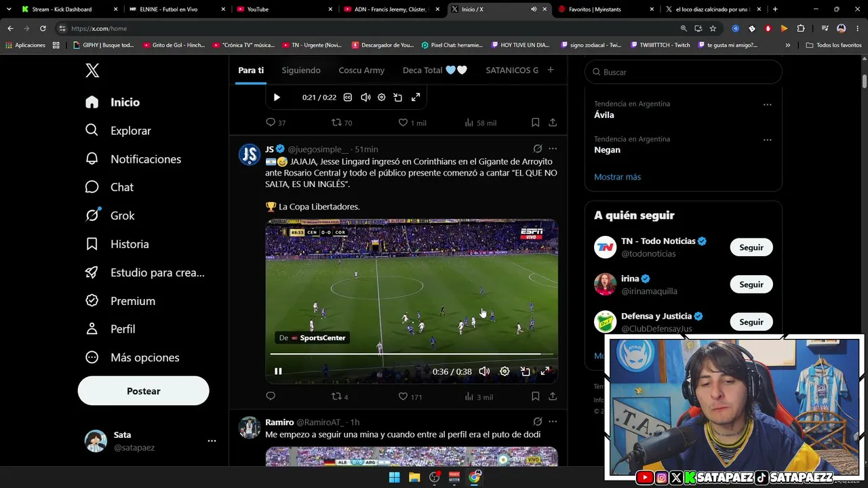Reply to the post with 37 replies
Image resolution: width=868 pixels, height=488 pixels.
coord(275,123)
